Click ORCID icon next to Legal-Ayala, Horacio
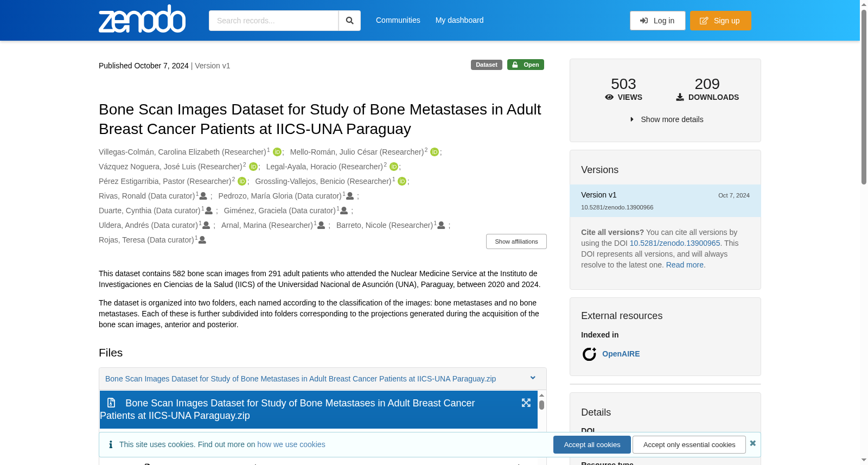 [x=394, y=167]
